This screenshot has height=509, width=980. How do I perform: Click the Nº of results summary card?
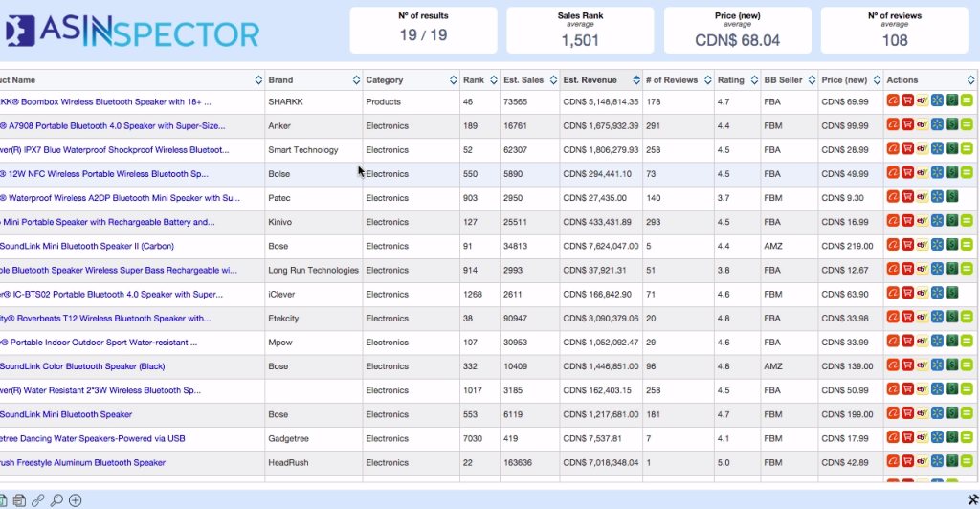(x=423, y=30)
